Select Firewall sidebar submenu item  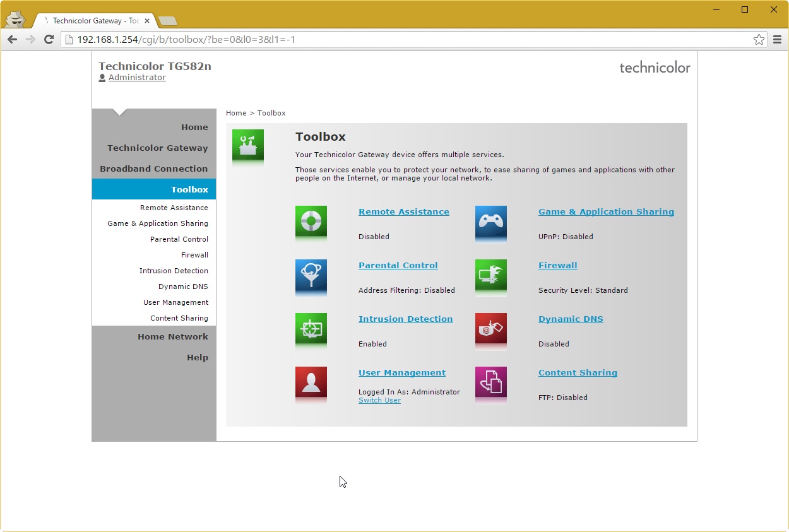[194, 255]
